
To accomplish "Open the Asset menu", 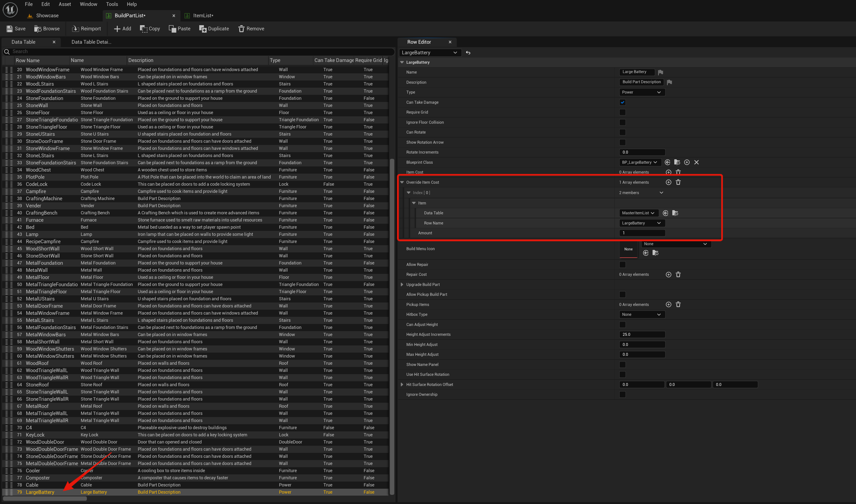I will 64,4.
